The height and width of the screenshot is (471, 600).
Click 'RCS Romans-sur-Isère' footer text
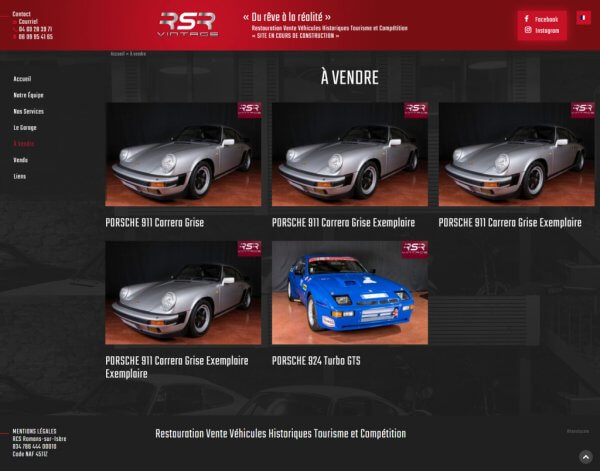click(39, 439)
